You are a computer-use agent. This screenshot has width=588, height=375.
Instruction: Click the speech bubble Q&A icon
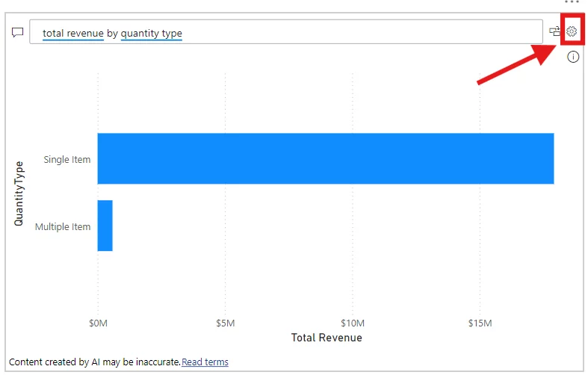tap(17, 33)
